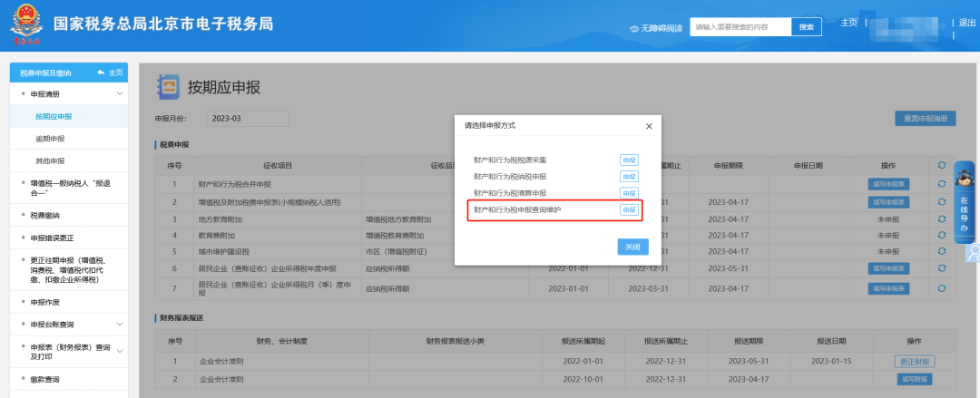Click 填写申报表 for 企业所得税年度申报

pos(887,268)
